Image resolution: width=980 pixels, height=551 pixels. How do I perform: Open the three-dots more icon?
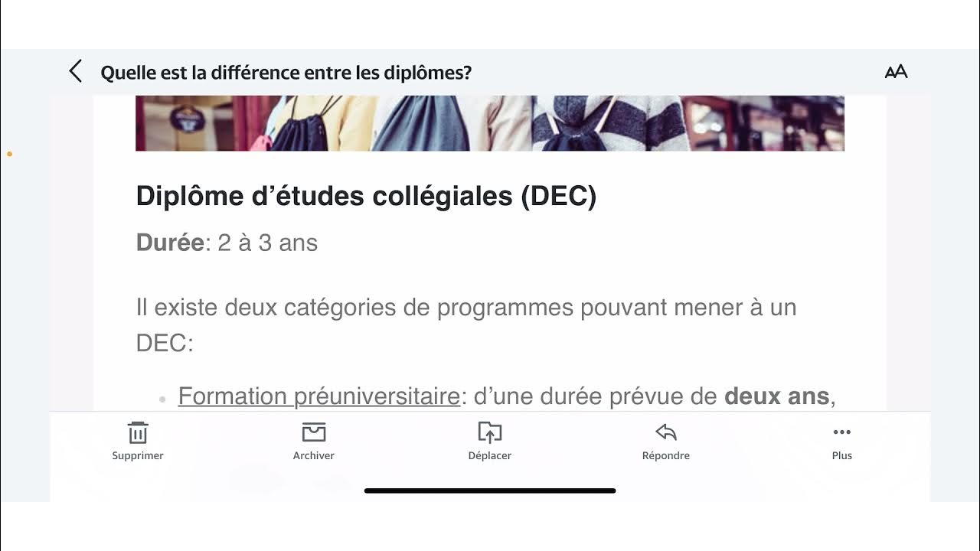point(842,432)
